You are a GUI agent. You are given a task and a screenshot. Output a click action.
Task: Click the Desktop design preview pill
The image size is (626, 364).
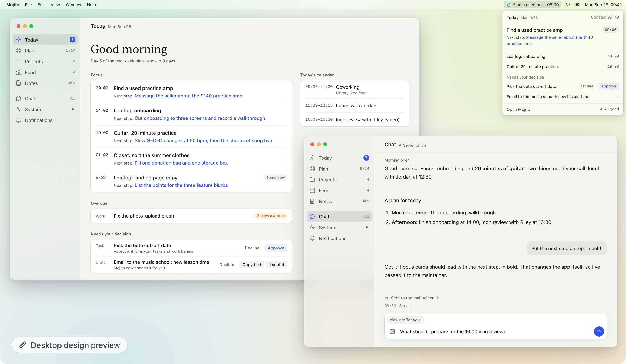69,345
